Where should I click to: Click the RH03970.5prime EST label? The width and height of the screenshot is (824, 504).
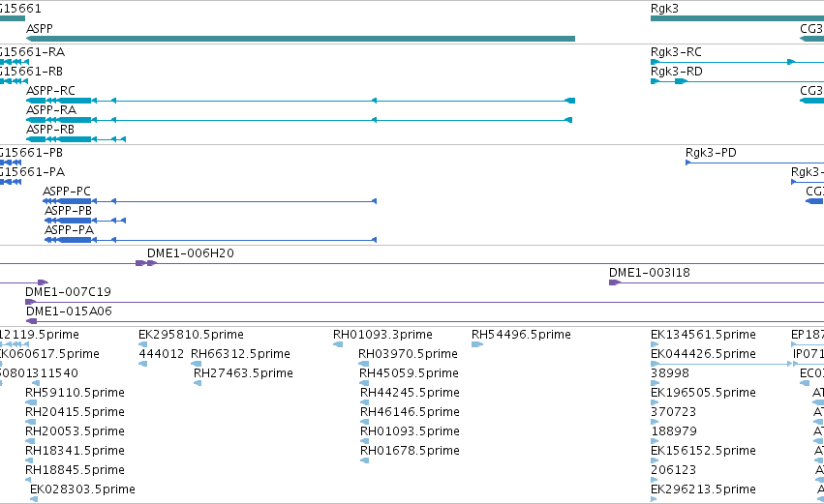(408, 354)
